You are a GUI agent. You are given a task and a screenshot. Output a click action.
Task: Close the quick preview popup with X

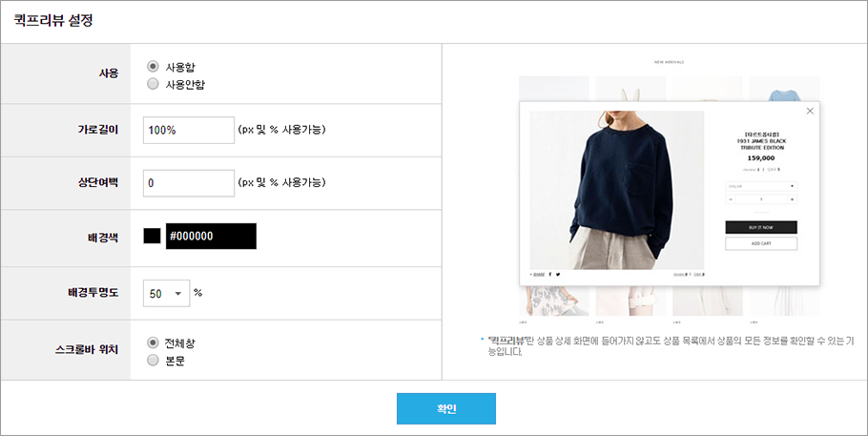810,111
